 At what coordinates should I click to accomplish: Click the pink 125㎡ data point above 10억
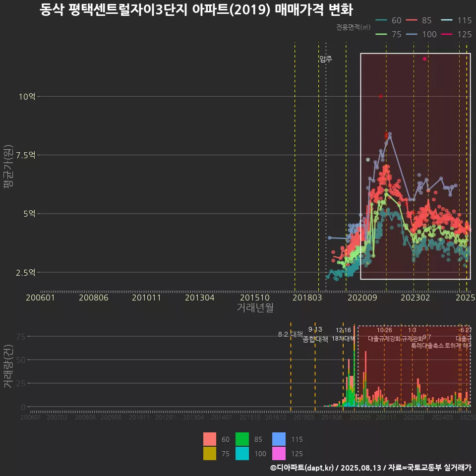coord(424,59)
